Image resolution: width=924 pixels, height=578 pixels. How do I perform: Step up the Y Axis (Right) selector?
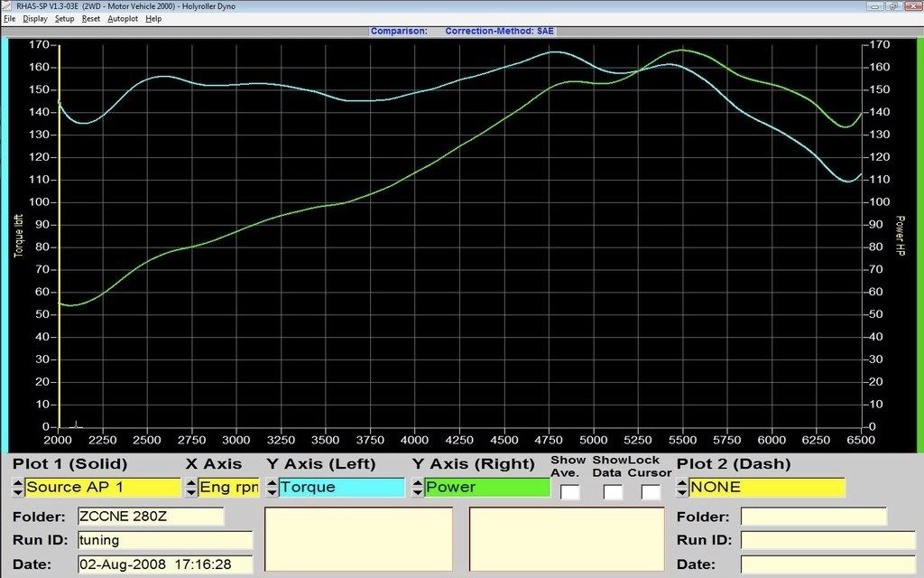click(418, 482)
